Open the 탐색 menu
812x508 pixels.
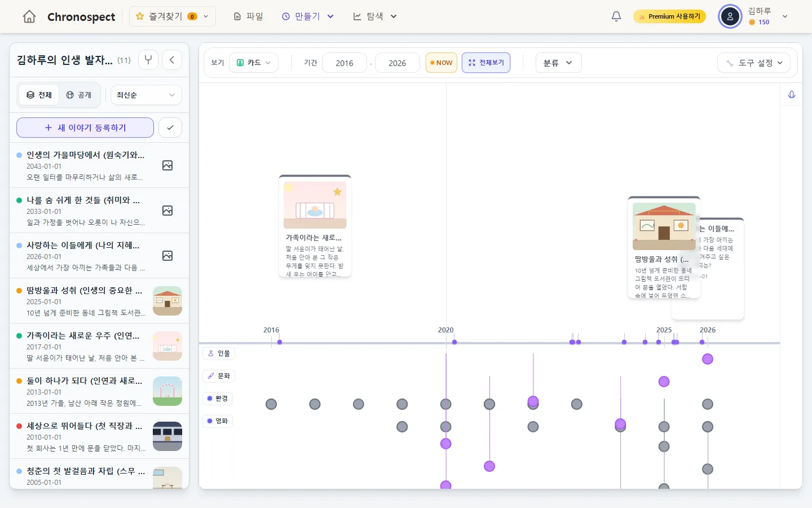375,16
